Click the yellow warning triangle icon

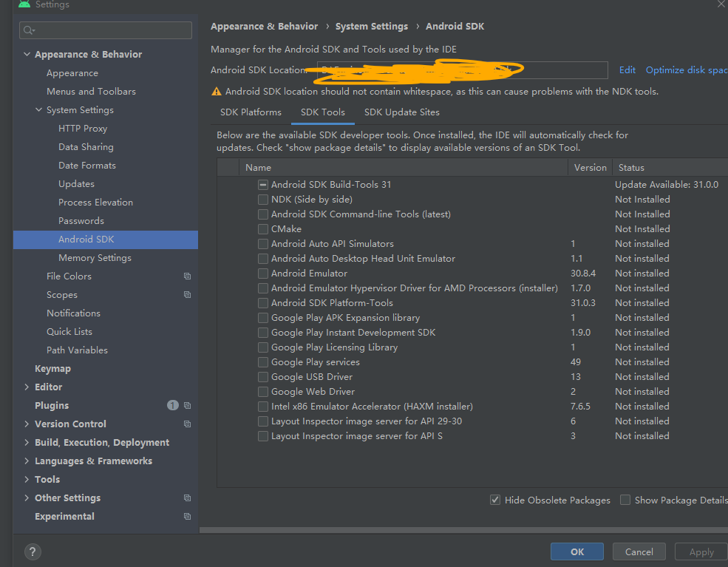click(x=217, y=92)
